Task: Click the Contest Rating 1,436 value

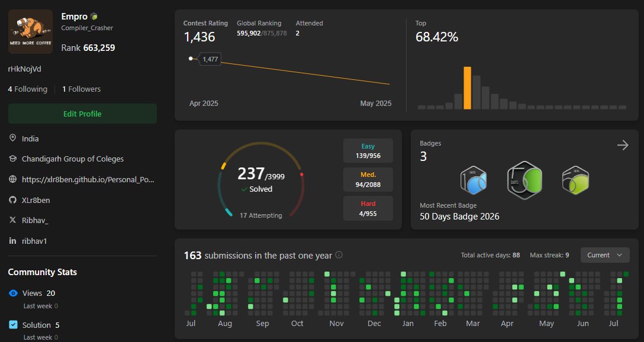Action: click(x=199, y=37)
